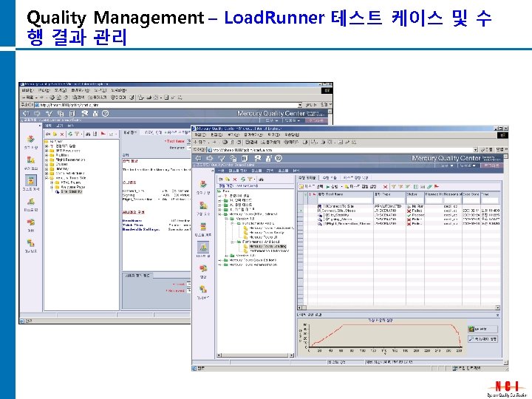This screenshot has height=399, width=532.
Task: Click the binoculars find icon above back window test tree
Action: pos(88,134)
